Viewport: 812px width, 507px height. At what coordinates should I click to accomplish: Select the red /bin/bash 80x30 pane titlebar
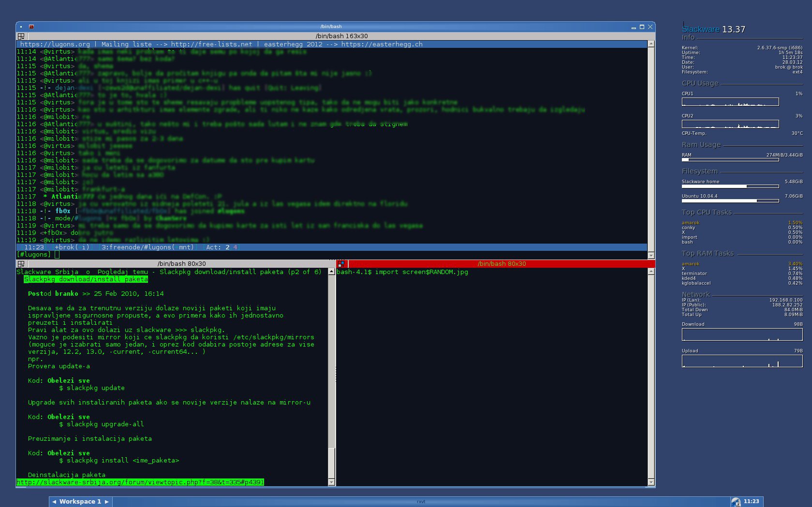502,264
